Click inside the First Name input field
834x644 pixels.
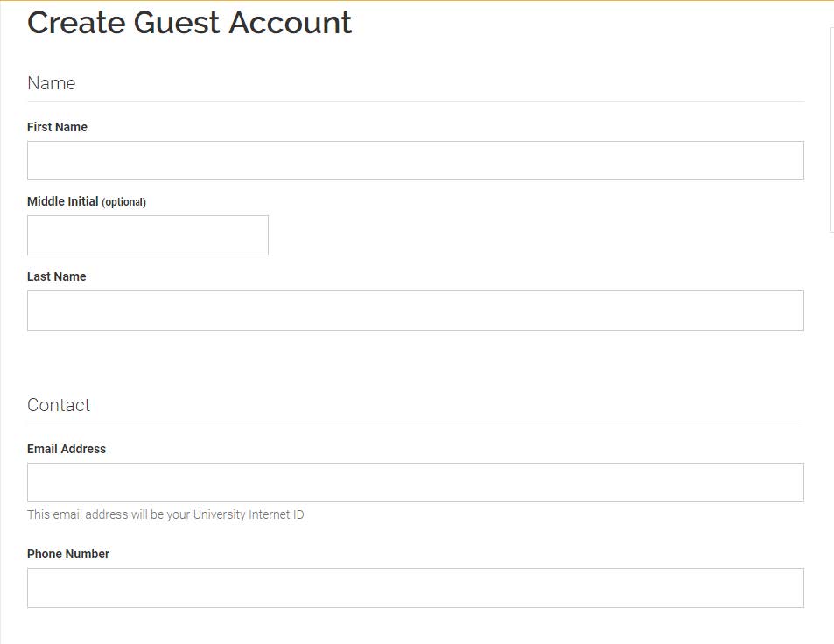[x=415, y=160]
